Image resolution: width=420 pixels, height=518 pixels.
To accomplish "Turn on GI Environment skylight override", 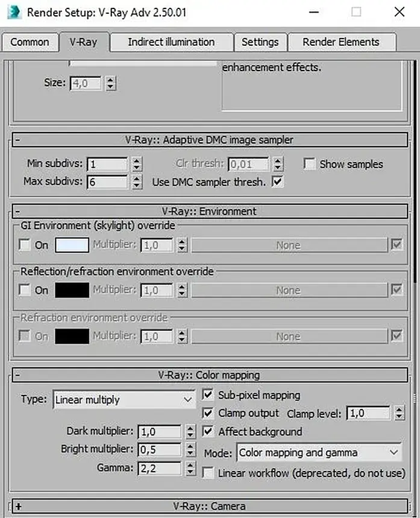I will click(x=25, y=245).
